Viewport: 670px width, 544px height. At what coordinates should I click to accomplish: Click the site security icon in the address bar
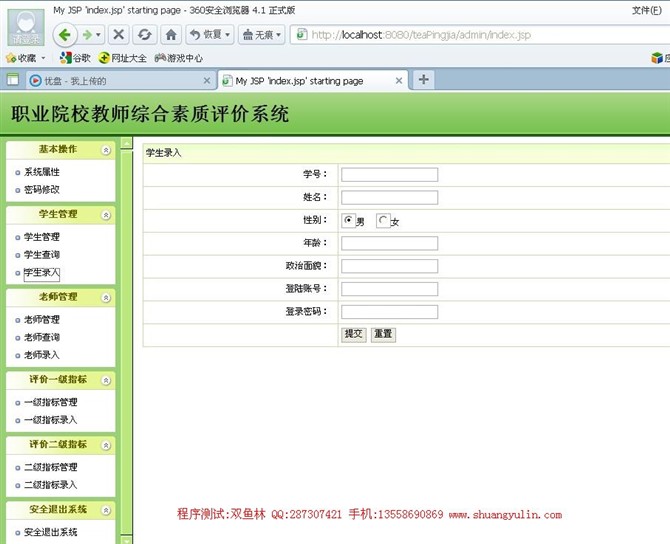tap(302, 34)
